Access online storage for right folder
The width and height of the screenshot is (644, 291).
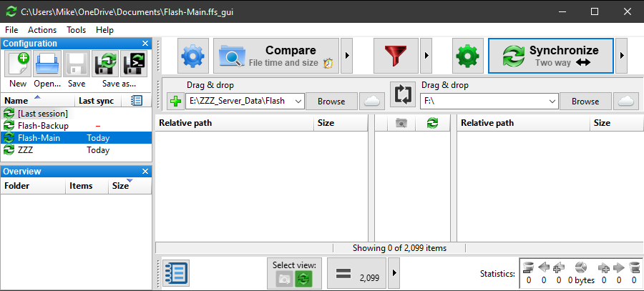click(x=626, y=102)
